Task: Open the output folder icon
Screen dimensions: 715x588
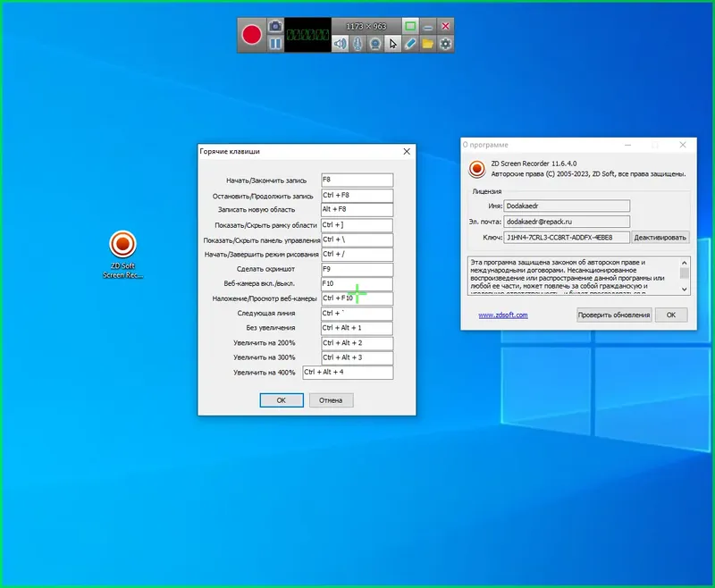Action: [x=426, y=45]
